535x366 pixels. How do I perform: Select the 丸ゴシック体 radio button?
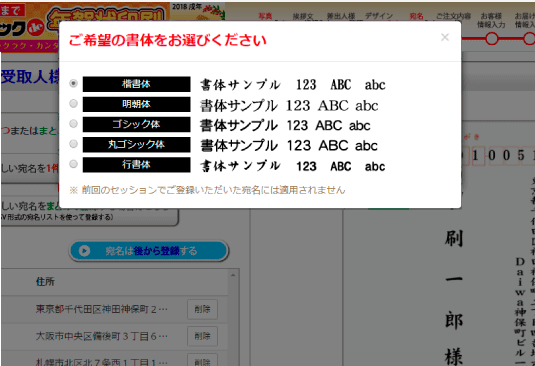click(x=73, y=144)
